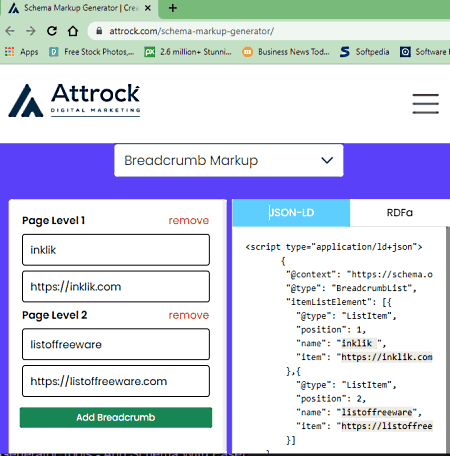The height and width of the screenshot is (456, 450).
Task: Expand the Breadcrumb Markup dropdown
Action: click(x=229, y=160)
